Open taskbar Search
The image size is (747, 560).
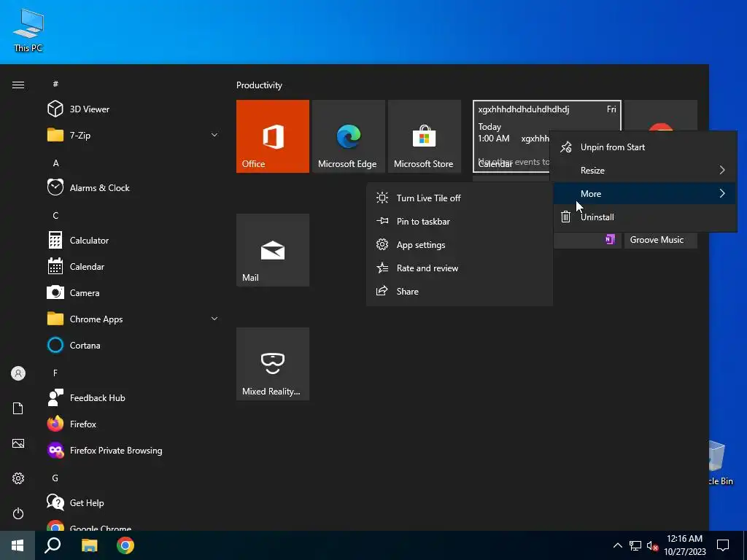(53, 545)
